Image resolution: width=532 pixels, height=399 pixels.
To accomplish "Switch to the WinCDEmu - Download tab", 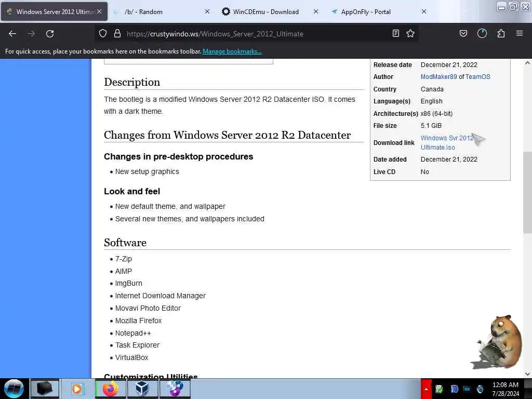I will [265, 12].
